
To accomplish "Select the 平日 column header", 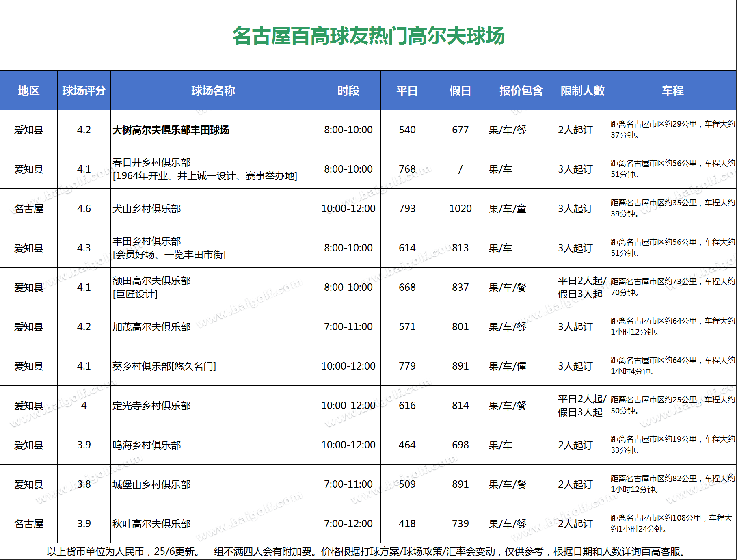I will coord(407,91).
